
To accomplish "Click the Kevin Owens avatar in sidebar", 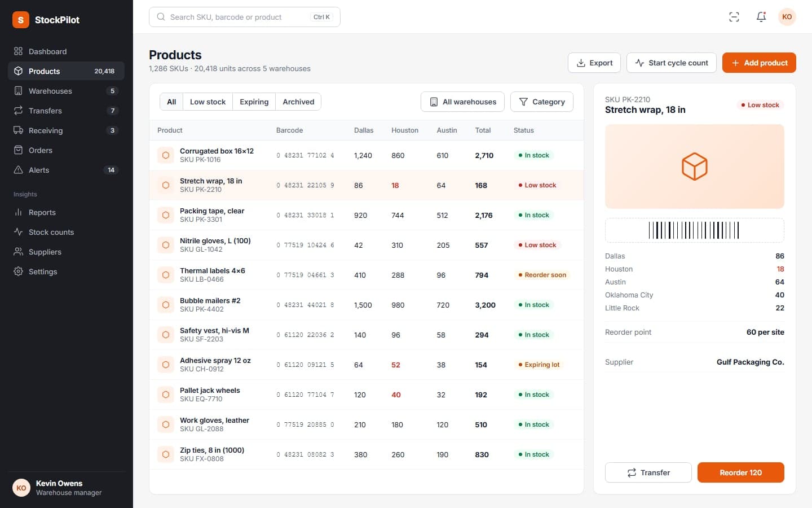I will [21, 488].
